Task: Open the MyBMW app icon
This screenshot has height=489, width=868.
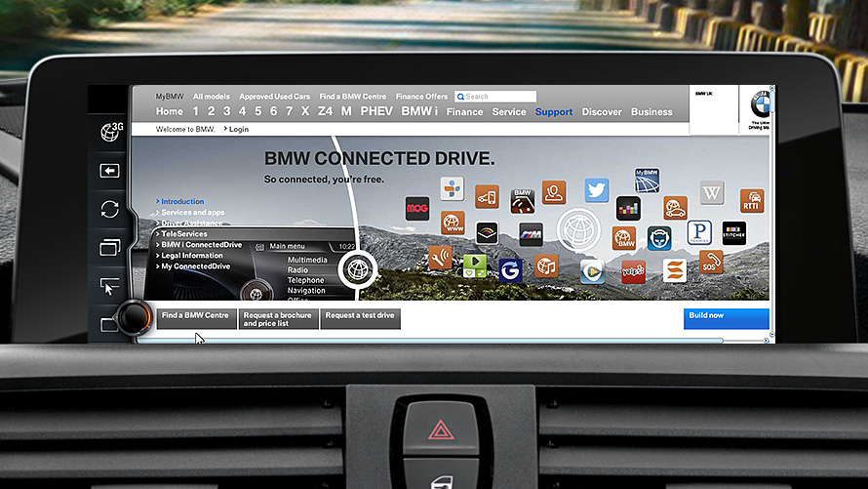Action: pos(647,181)
